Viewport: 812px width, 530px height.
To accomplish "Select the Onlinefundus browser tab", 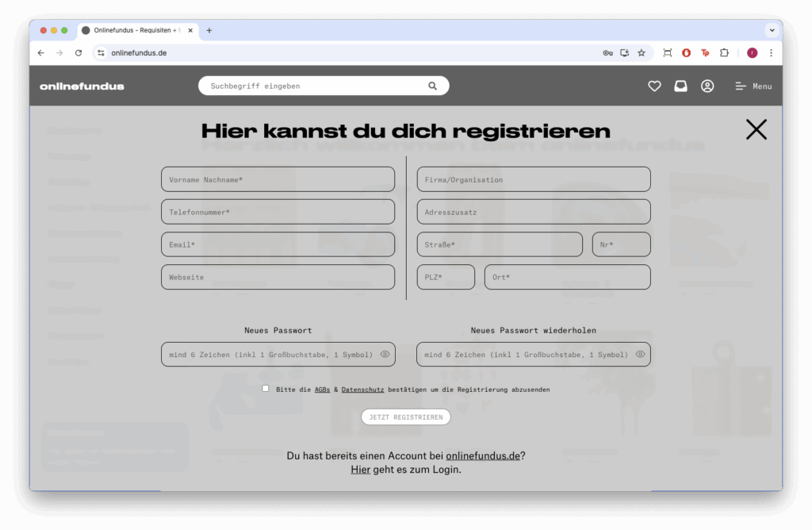I will coord(135,30).
